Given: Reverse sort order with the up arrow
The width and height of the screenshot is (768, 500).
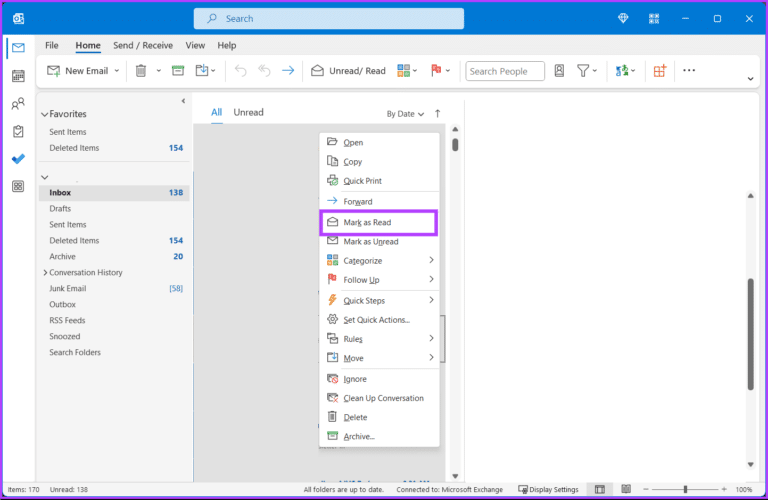Looking at the screenshot, I should click(x=437, y=114).
